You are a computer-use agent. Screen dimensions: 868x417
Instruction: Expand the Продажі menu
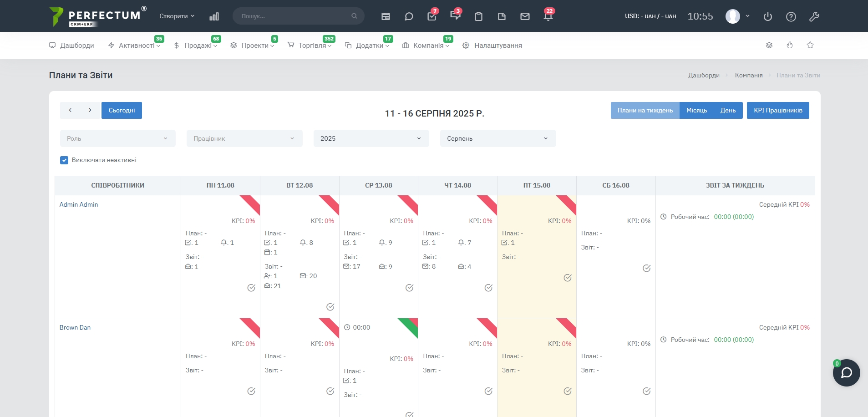point(196,46)
